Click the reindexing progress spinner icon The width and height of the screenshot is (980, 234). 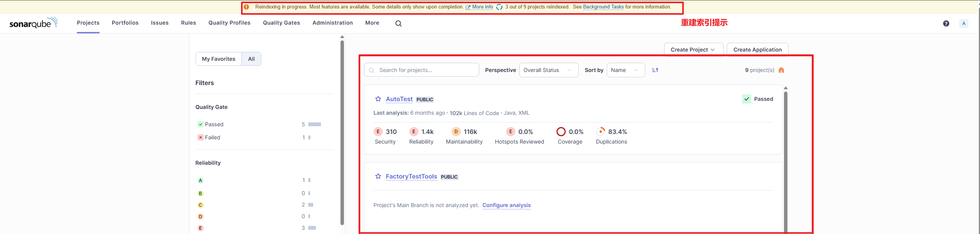point(499,7)
